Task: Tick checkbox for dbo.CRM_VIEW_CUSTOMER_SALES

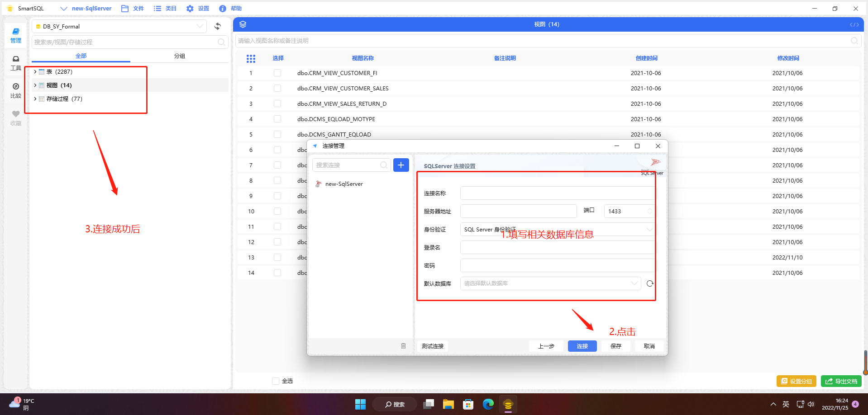Action: click(277, 88)
